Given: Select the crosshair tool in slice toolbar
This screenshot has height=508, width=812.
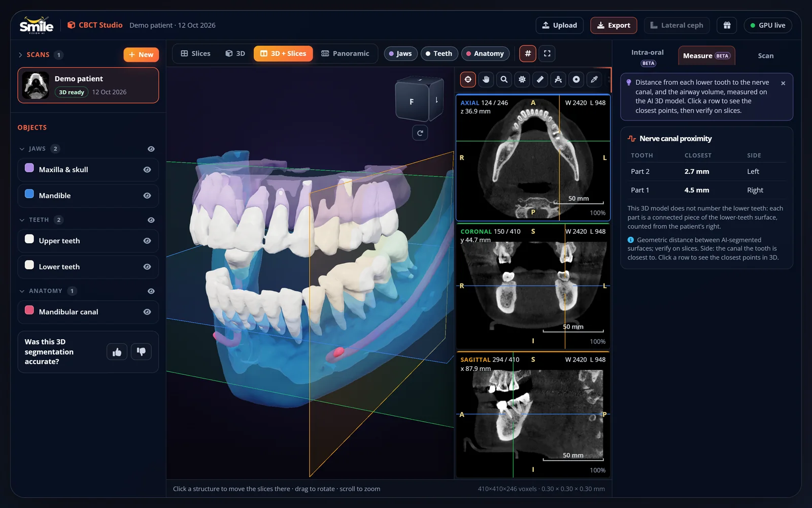Looking at the screenshot, I should coord(468,79).
